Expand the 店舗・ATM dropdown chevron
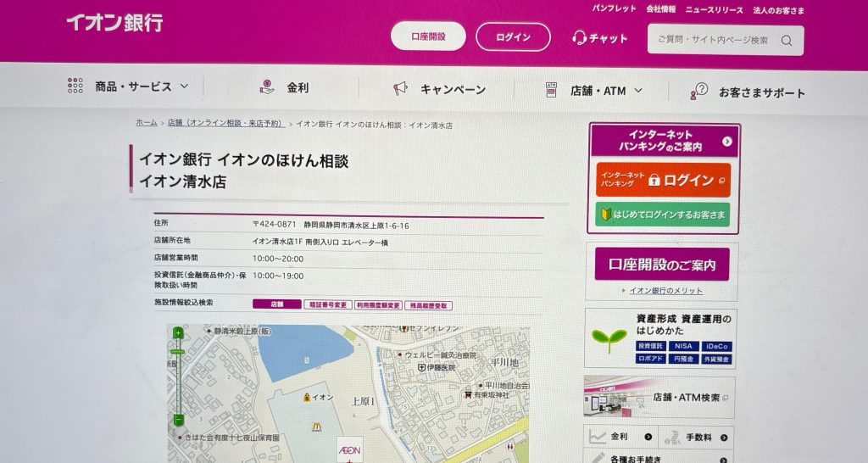 click(x=638, y=91)
